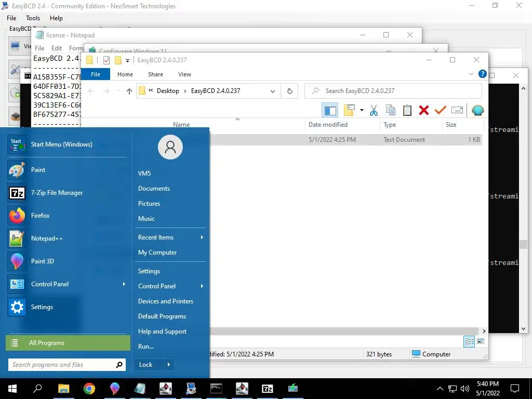Switch to the Home ribbon tab
The height and width of the screenshot is (399, 532).
click(x=125, y=74)
